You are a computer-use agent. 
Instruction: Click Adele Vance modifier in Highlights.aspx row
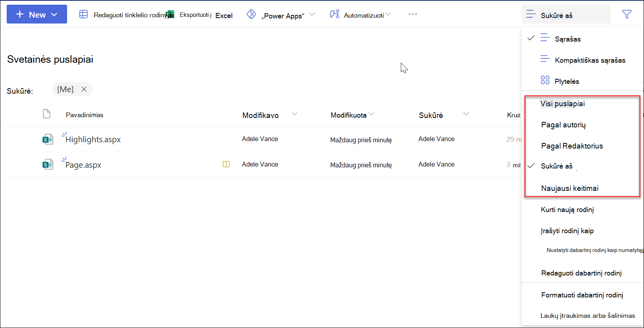click(x=260, y=139)
